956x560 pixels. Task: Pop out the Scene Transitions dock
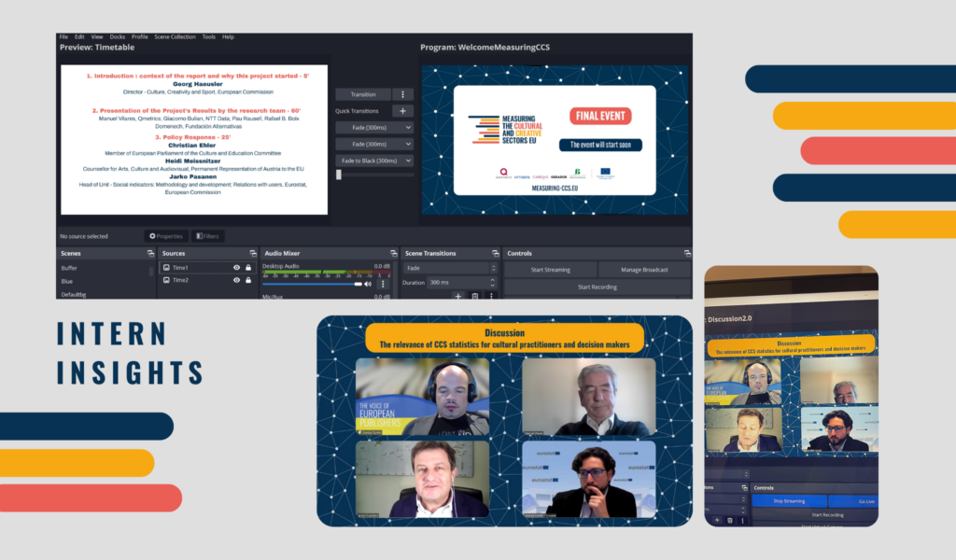click(496, 254)
